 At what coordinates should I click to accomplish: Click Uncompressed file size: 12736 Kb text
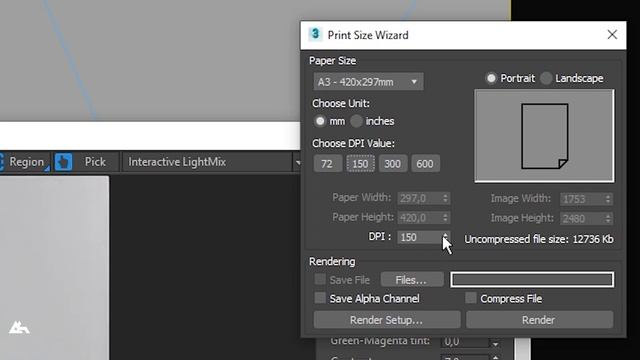tap(539, 239)
